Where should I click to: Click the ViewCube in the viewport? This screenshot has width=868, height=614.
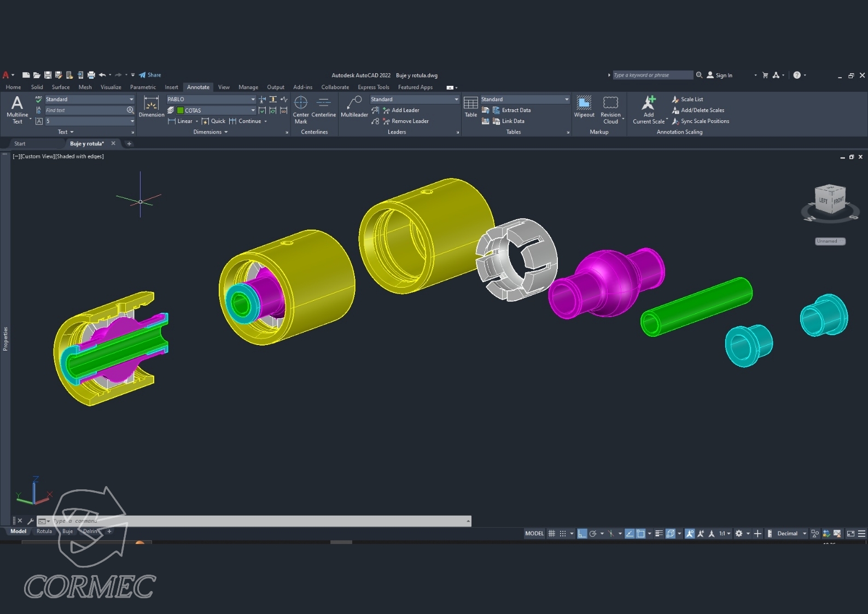[x=829, y=202]
